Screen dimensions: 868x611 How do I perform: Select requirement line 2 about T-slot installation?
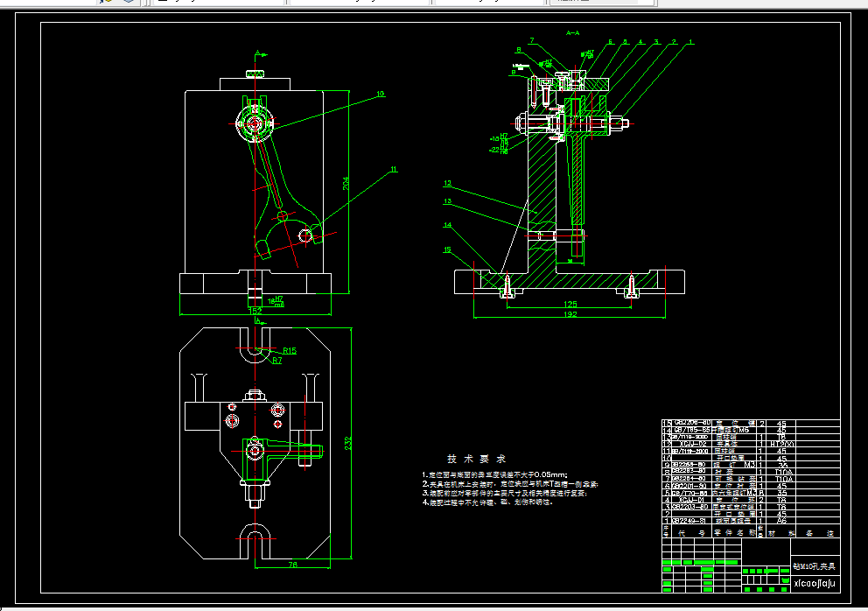tap(510, 484)
